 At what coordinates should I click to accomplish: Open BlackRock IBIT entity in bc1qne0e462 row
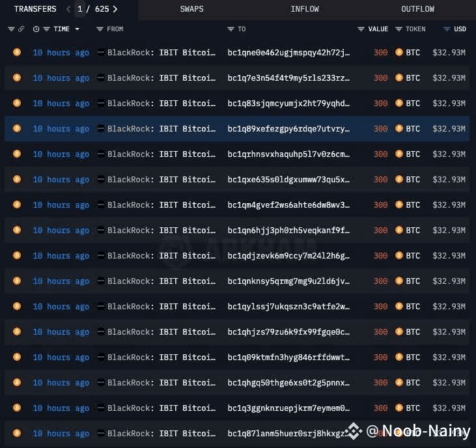(x=161, y=53)
